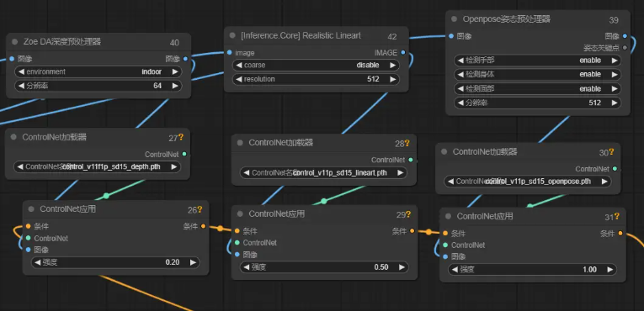Decrease resolution 512 using the left arrow

239,79
